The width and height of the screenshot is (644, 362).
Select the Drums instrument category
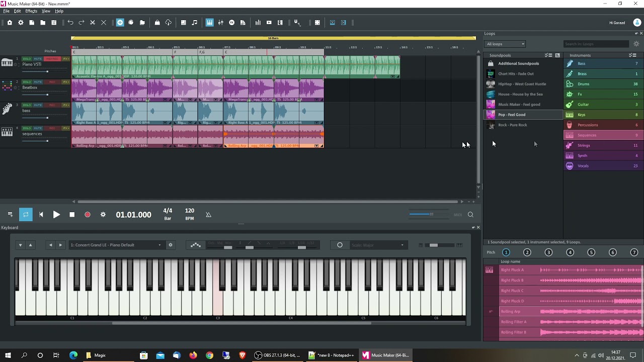coord(603,84)
